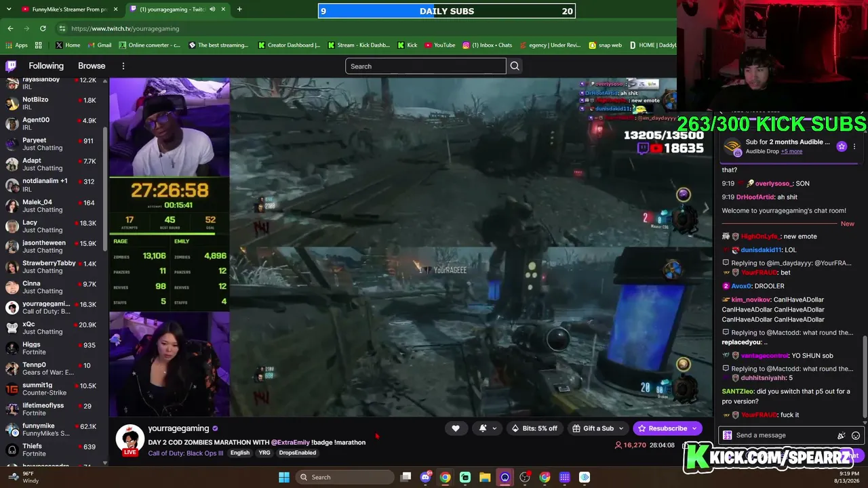Open Browse page
Viewport: 868px width, 488px height.
point(92,66)
